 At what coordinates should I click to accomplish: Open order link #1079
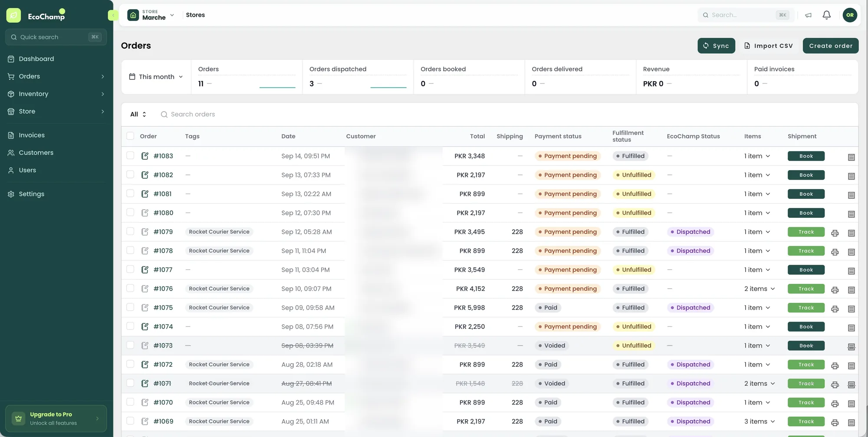pos(163,232)
